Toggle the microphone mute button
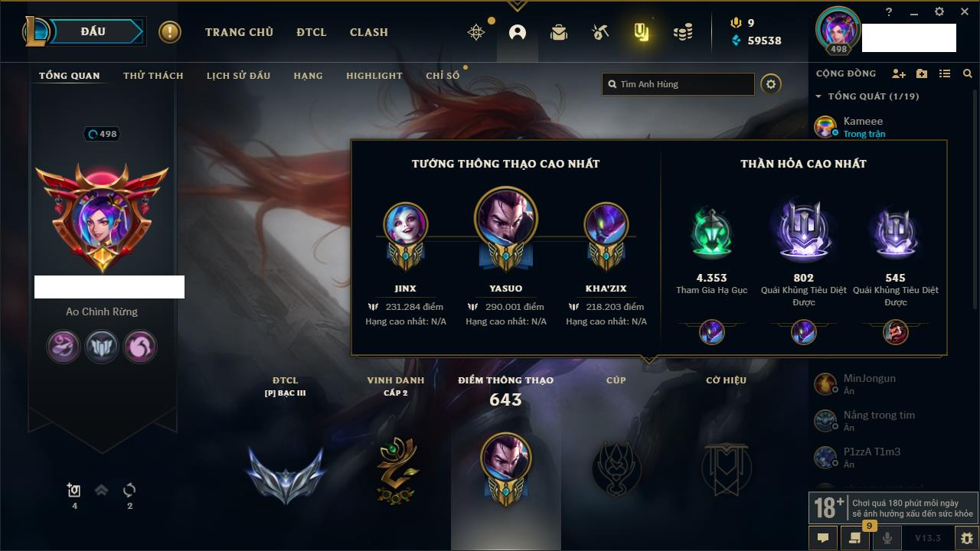This screenshot has height=551, width=980. 887,538
